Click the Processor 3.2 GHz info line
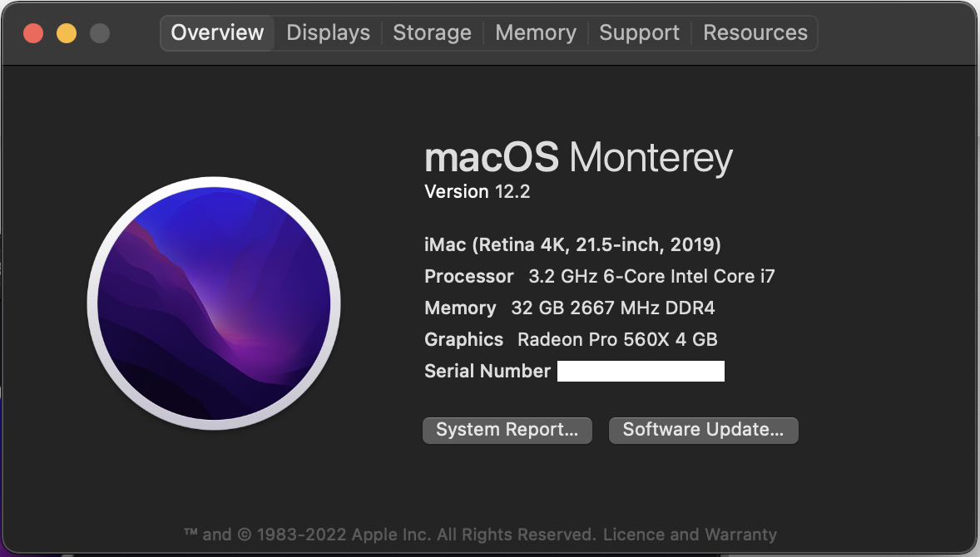Viewport: 980px width, 557px height. click(599, 276)
